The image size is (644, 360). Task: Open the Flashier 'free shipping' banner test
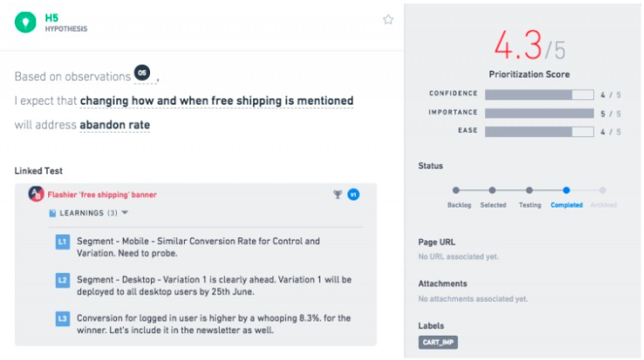tap(102, 194)
